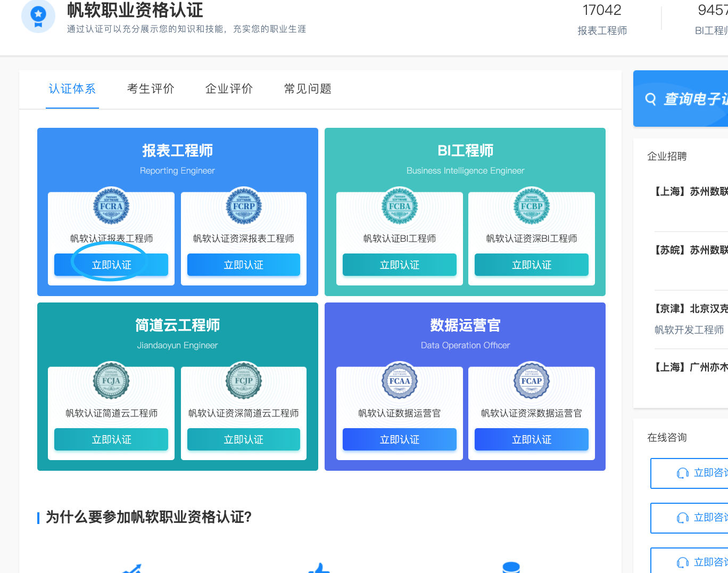Open 【上海】苏州数联 job listing
Screen dimensions: 728x573
pos(690,192)
